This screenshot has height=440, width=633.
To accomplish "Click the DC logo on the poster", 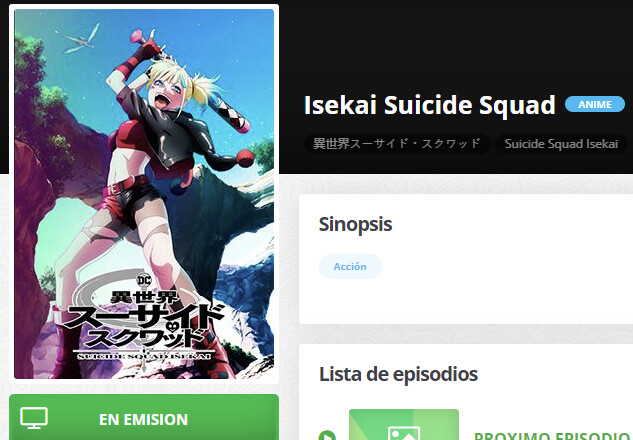I will coord(145,280).
